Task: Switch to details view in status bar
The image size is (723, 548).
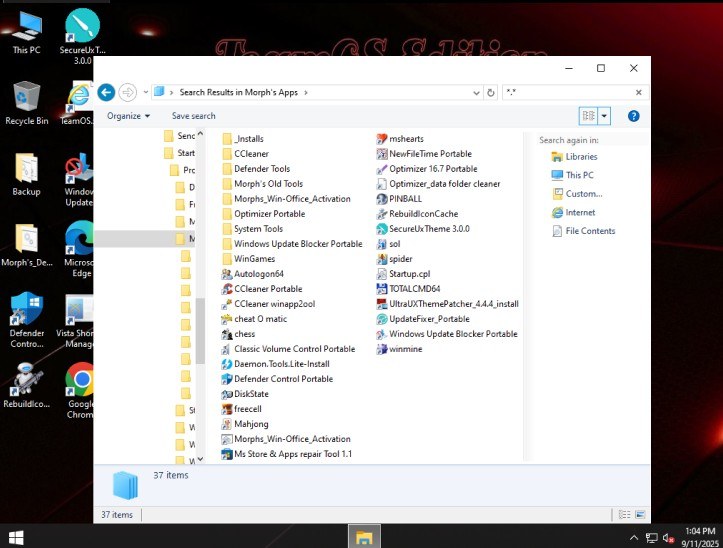Action: (624, 515)
